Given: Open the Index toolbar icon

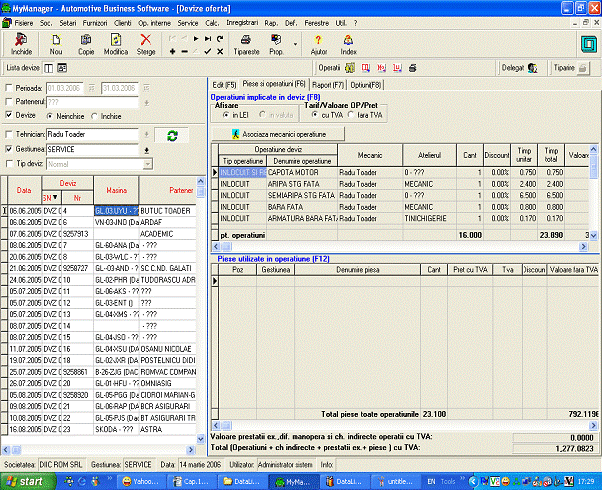Looking at the screenshot, I should (x=348, y=42).
